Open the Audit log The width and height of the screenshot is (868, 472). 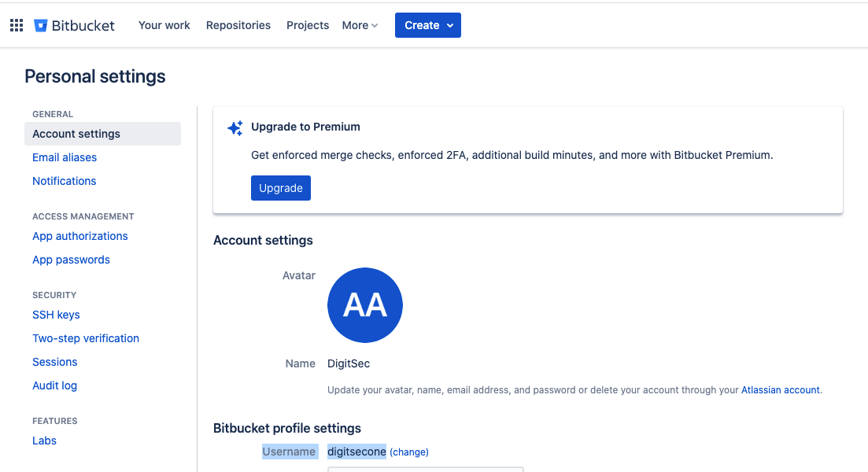click(x=54, y=385)
